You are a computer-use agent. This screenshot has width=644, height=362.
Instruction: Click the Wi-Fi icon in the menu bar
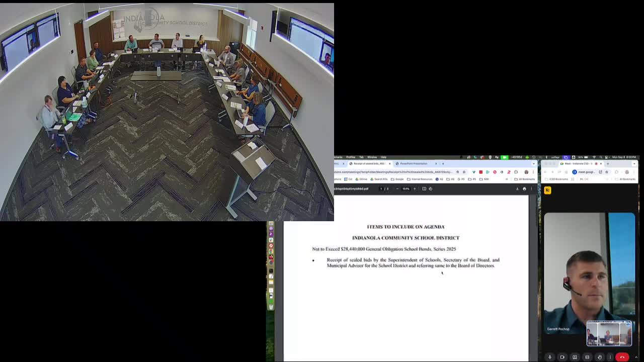(594, 157)
